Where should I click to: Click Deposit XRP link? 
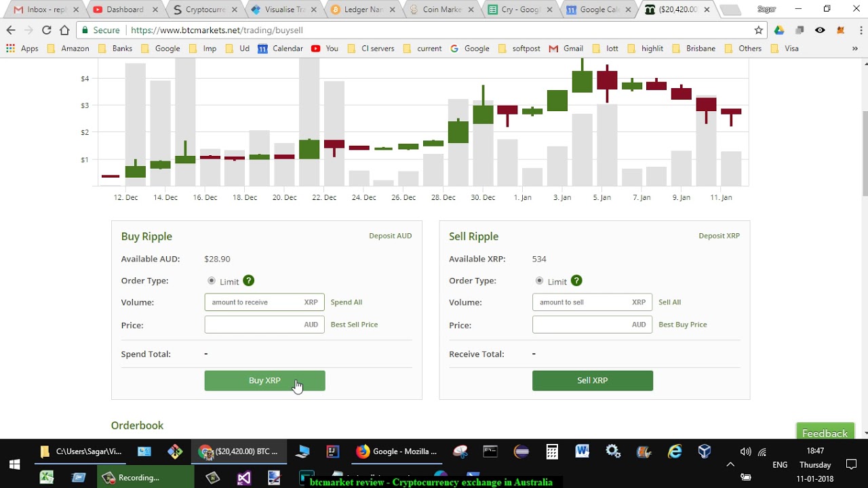[719, 236]
